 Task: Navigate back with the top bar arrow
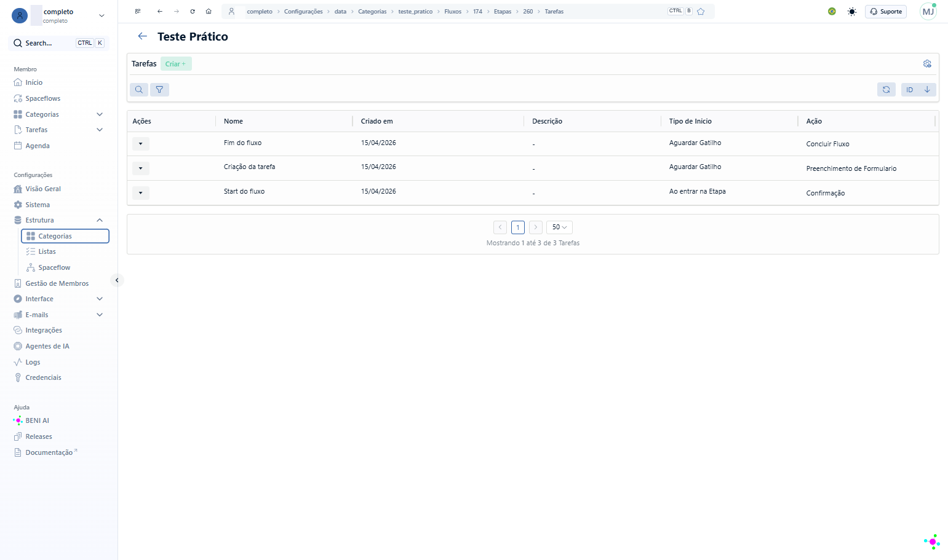pos(160,12)
